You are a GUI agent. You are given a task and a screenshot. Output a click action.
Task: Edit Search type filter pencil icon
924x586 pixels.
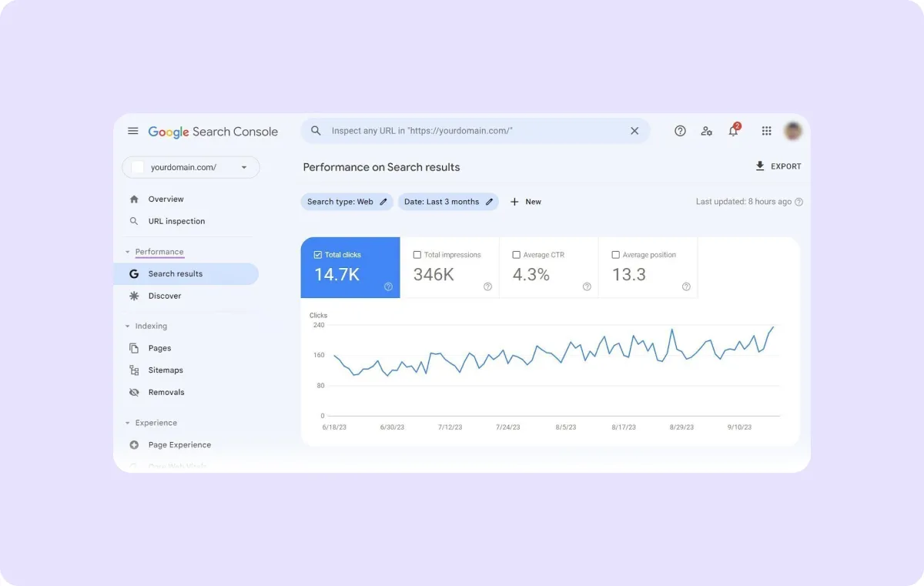(383, 202)
